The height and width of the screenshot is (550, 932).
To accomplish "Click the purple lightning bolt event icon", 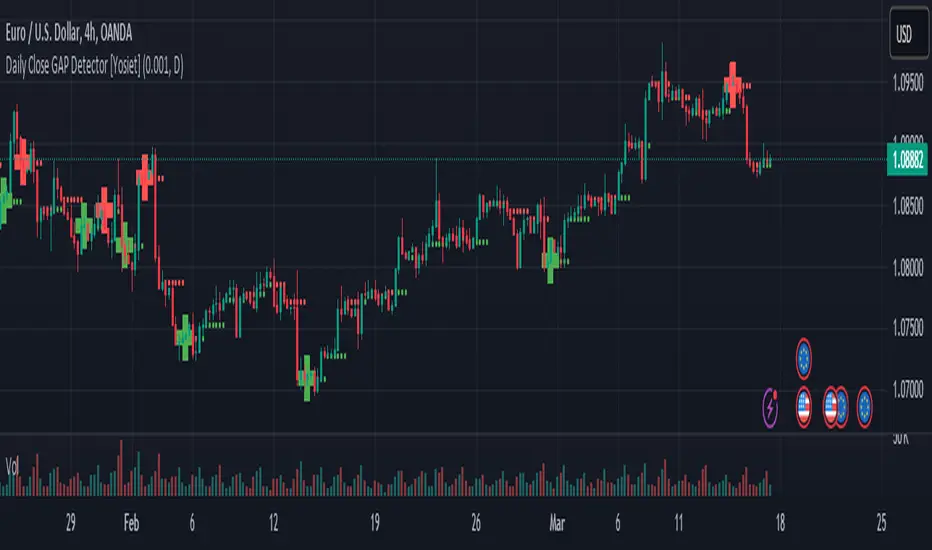I will coord(771,405).
